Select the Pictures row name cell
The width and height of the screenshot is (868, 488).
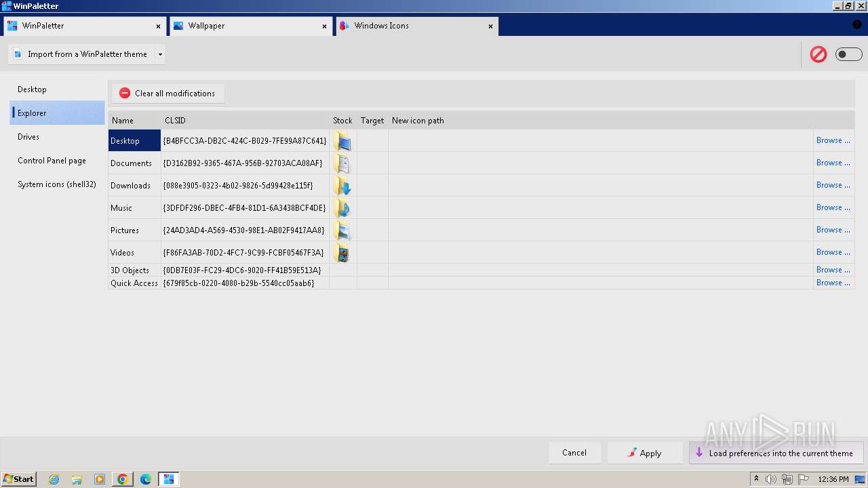134,230
